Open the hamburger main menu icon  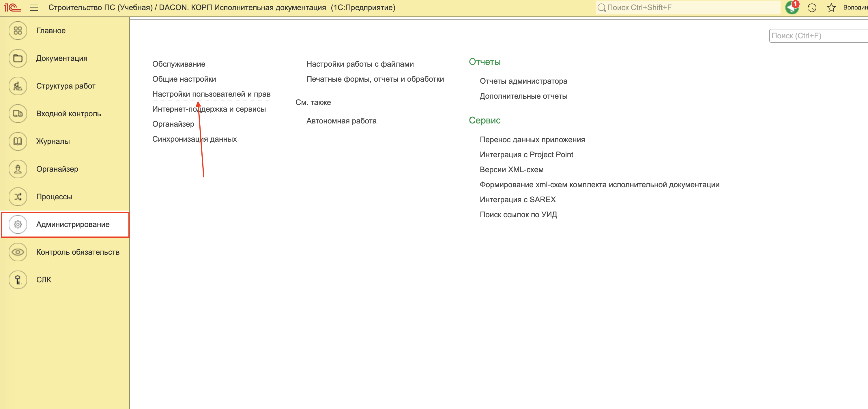pyautogui.click(x=34, y=7)
